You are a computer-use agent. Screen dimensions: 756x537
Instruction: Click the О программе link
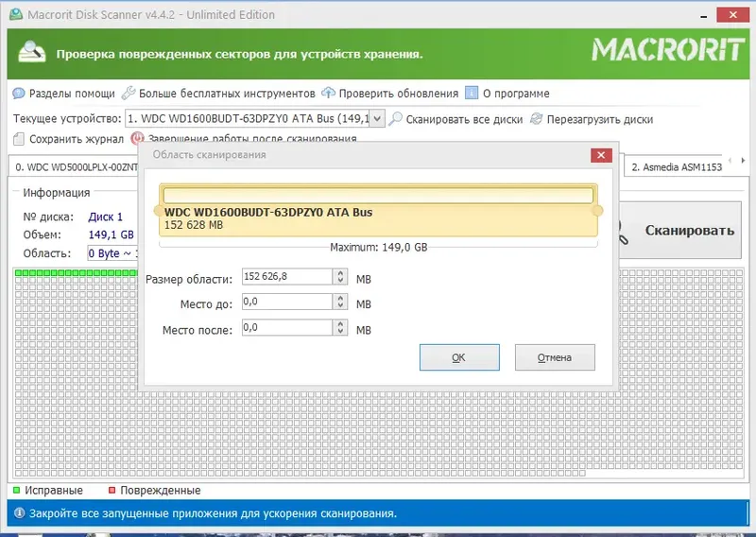click(x=516, y=93)
